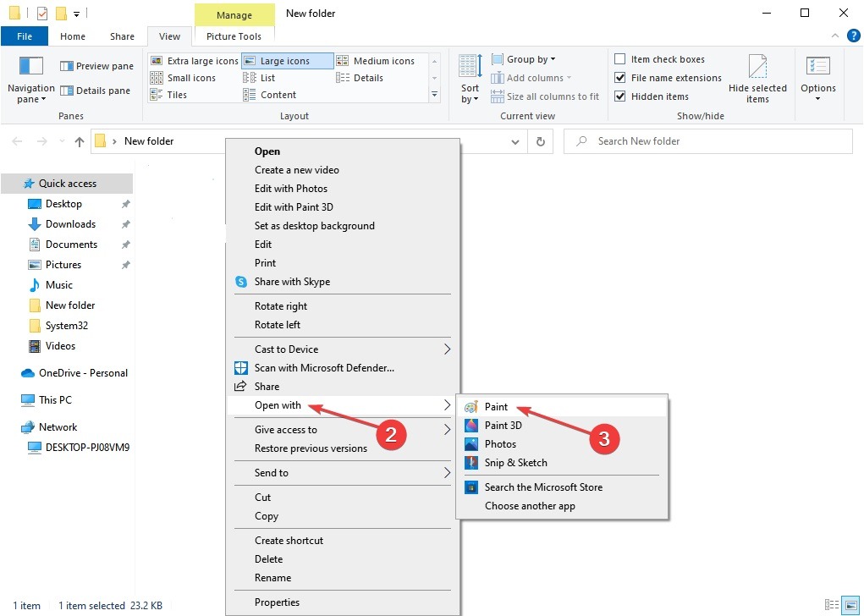
Task: Click Search the Microsoft Store
Action: pyautogui.click(x=562, y=487)
